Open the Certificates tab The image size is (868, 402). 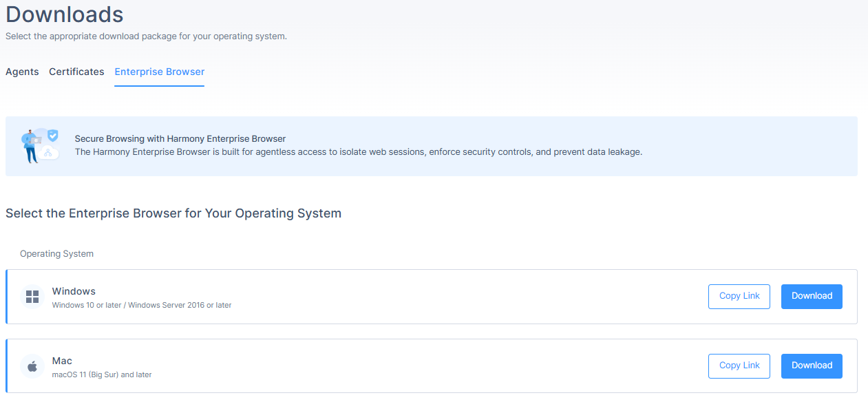tap(76, 72)
